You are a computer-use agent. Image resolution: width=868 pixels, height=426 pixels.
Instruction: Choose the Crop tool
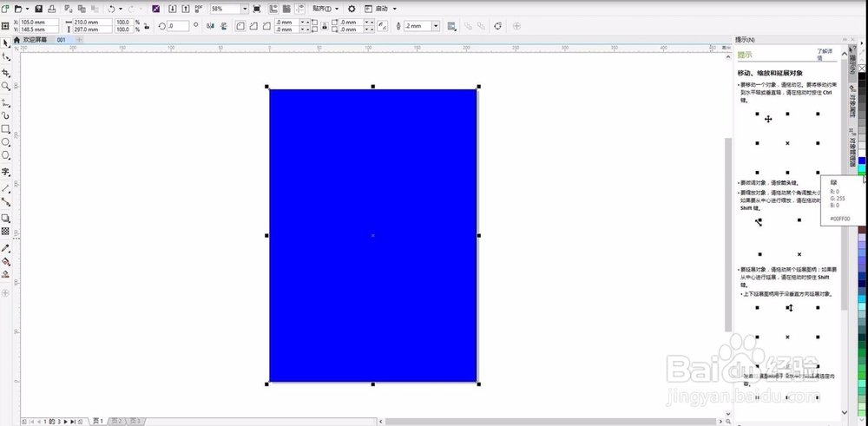point(5,73)
